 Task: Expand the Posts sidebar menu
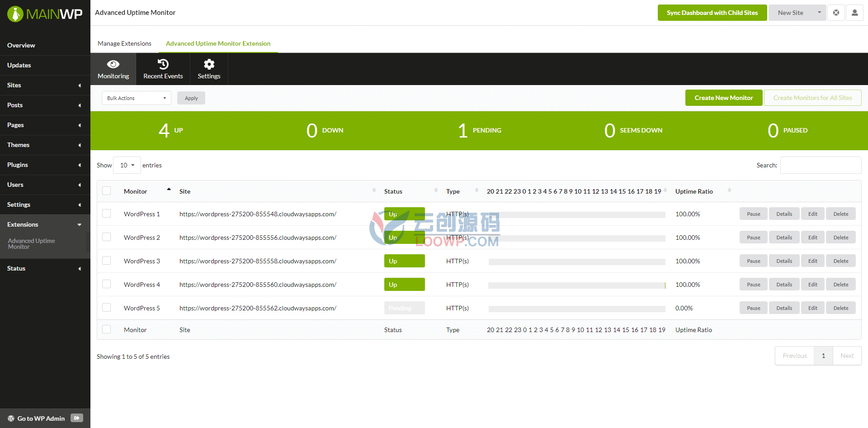pos(45,105)
